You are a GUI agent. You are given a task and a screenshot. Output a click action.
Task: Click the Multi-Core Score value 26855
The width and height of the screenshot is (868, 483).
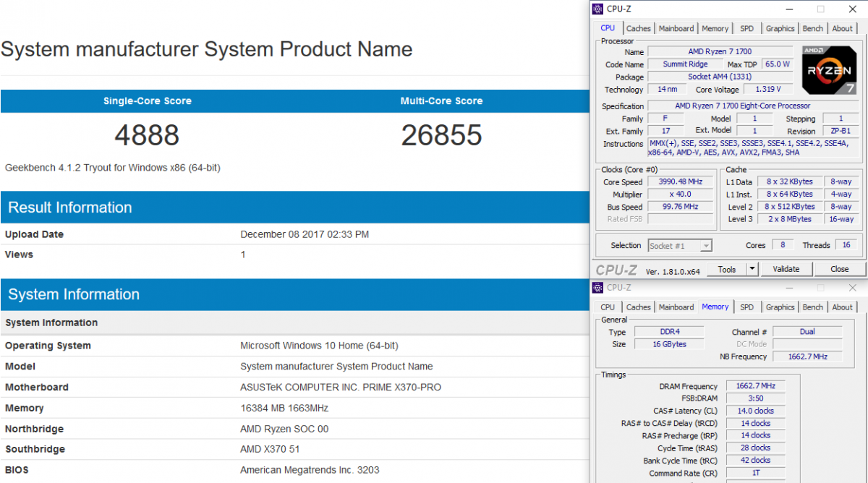click(x=441, y=135)
